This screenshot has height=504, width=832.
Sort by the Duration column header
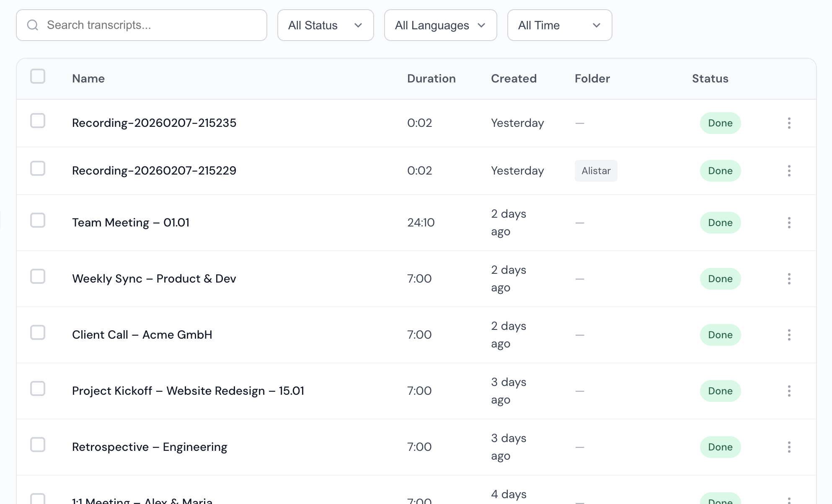(432, 78)
